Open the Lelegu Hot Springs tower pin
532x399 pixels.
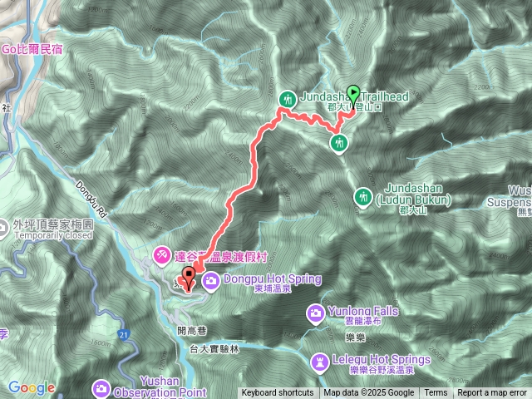click(x=319, y=363)
